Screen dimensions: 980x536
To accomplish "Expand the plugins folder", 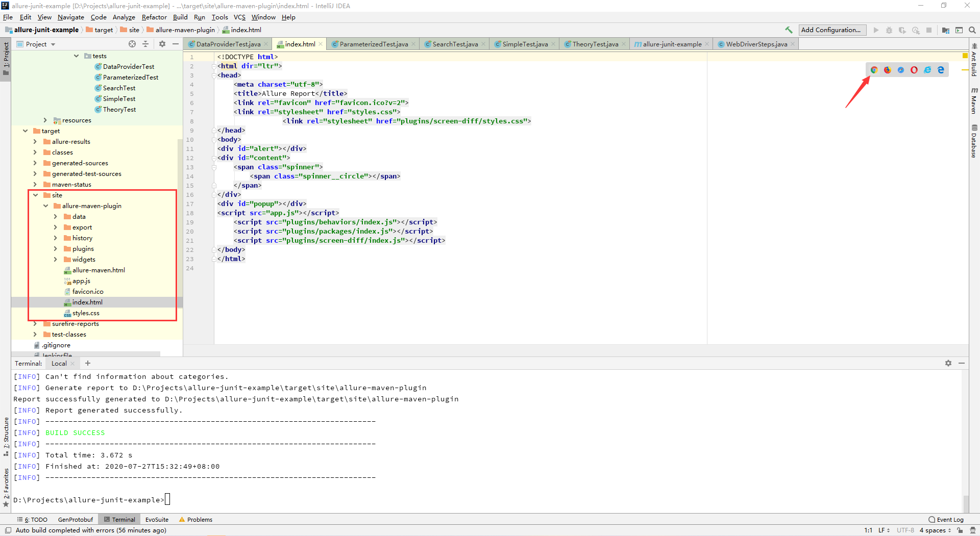I will coord(56,249).
